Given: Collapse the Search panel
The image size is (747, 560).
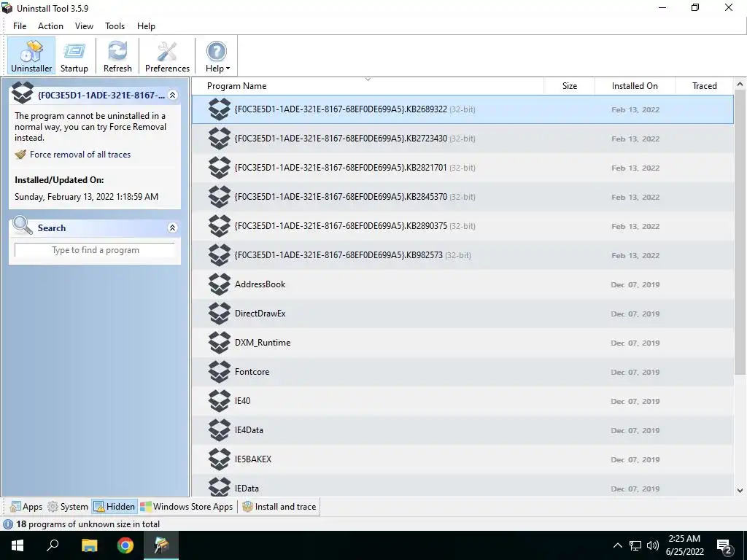Looking at the screenshot, I should click(x=172, y=228).
